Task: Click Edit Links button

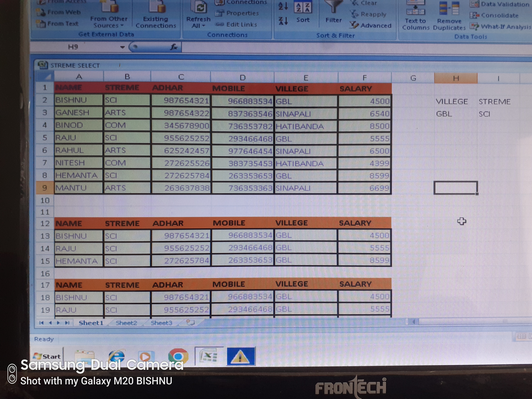Action: (236, 24)
